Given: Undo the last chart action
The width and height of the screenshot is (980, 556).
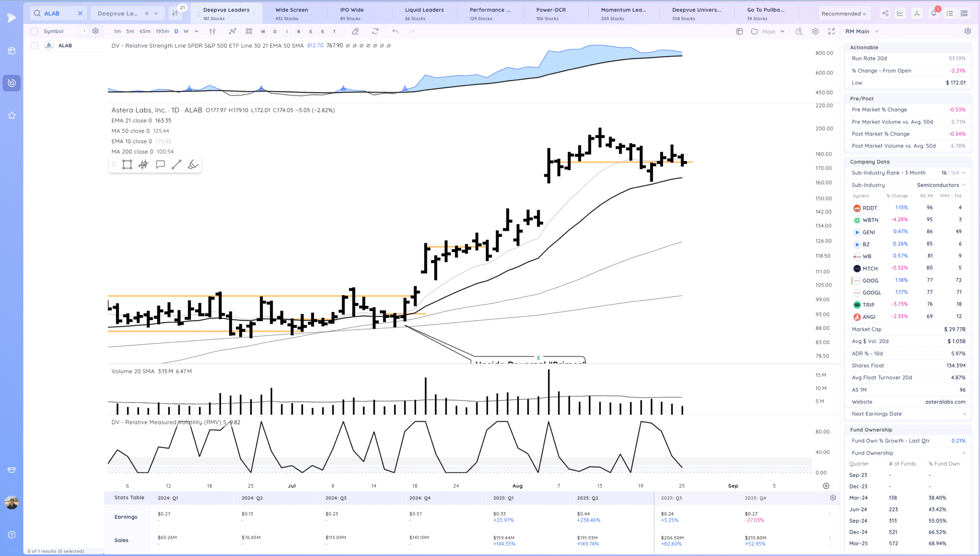Looking at the screenshot, I should pyautogui.click(x=395, y=31).
